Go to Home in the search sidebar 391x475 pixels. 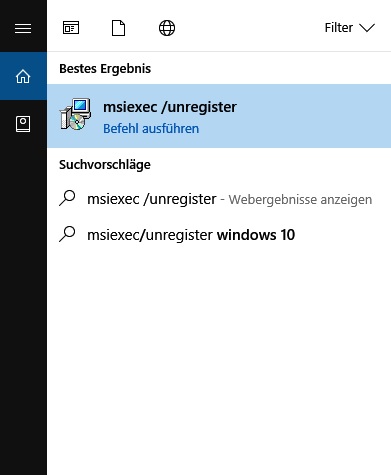click(x=23, y=76)
